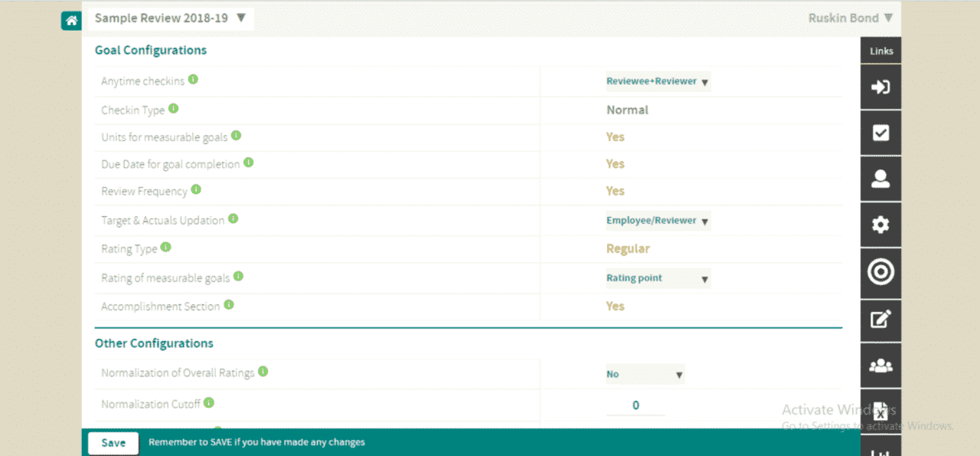The width and height of the screenshot is (980, 456).
Task: Open the settings gear sidebar icon
Action: [880, 225]
